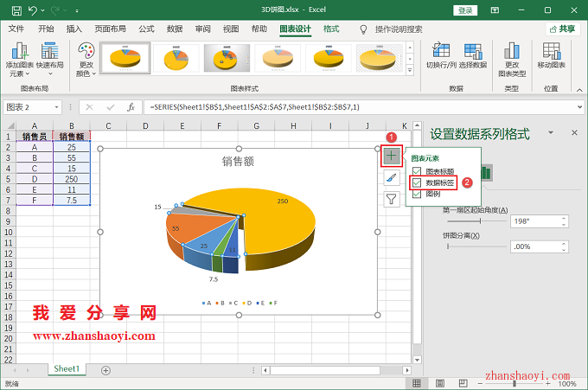Image resolution: width=588 pixels, height=390 pixels.
Task: Click the .00% pie explosion input field
Action: (535, 246)
